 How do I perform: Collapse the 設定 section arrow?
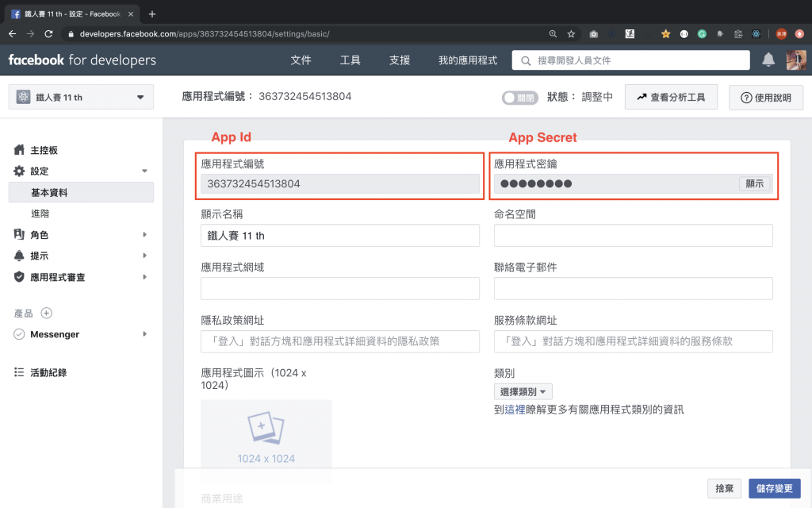click(144, 171)
